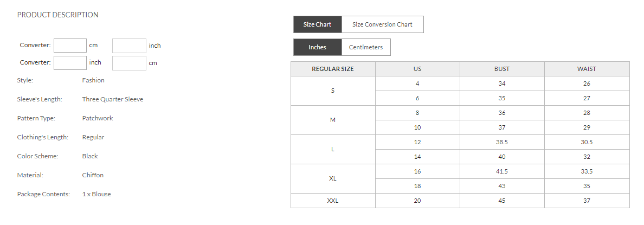Click the size L cell
The height and width of the screenshot is (225, 644).
pyautogui.click(x=333, y=150)
